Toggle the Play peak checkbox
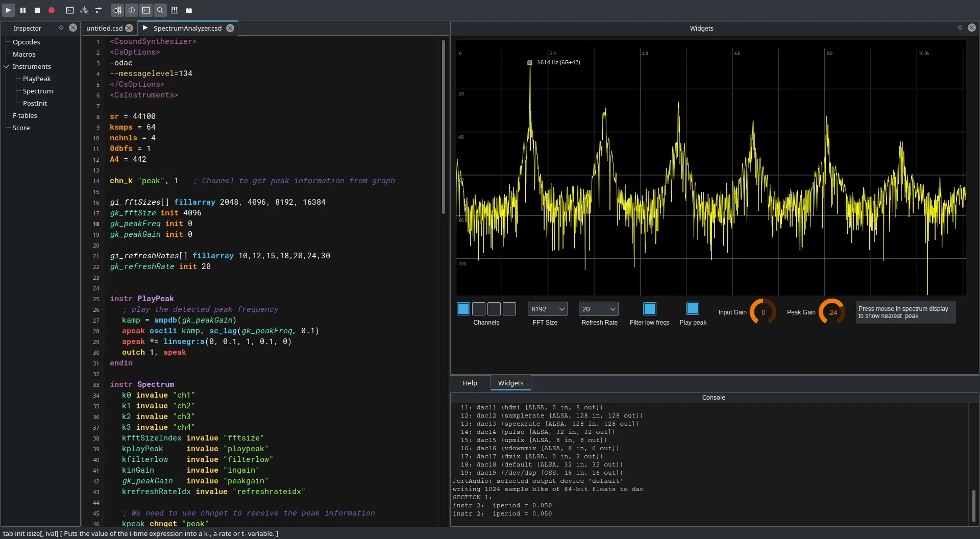The image size is (980, 539). point(693,308)
